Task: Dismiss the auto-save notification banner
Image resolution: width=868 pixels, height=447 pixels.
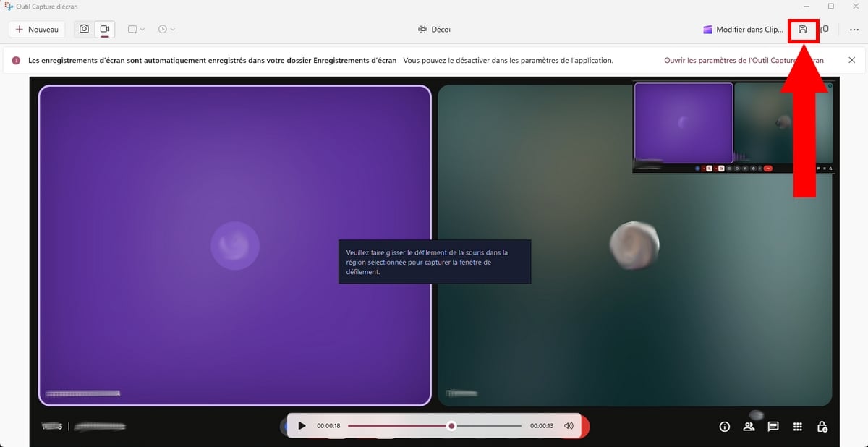Action: [x=852, y=61]
